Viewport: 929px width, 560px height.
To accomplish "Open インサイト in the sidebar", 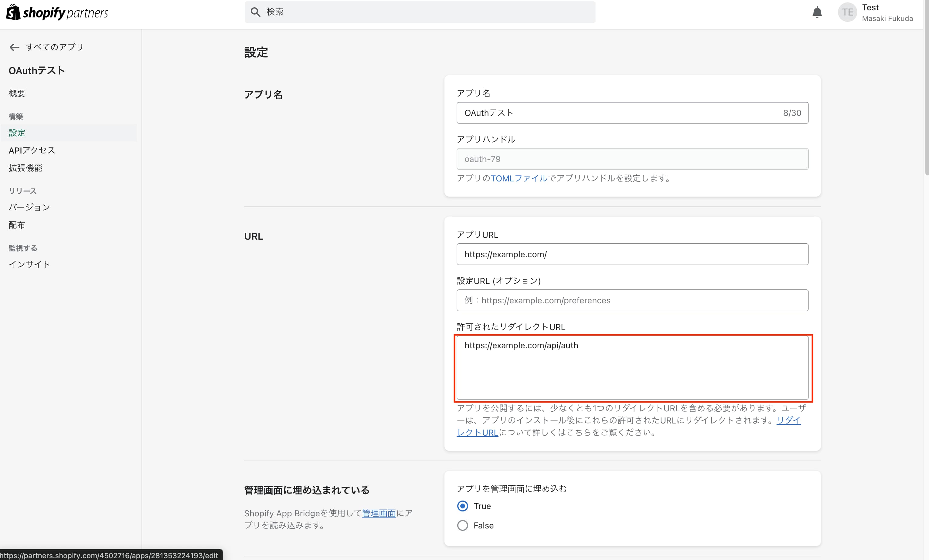I will point(29,264).
